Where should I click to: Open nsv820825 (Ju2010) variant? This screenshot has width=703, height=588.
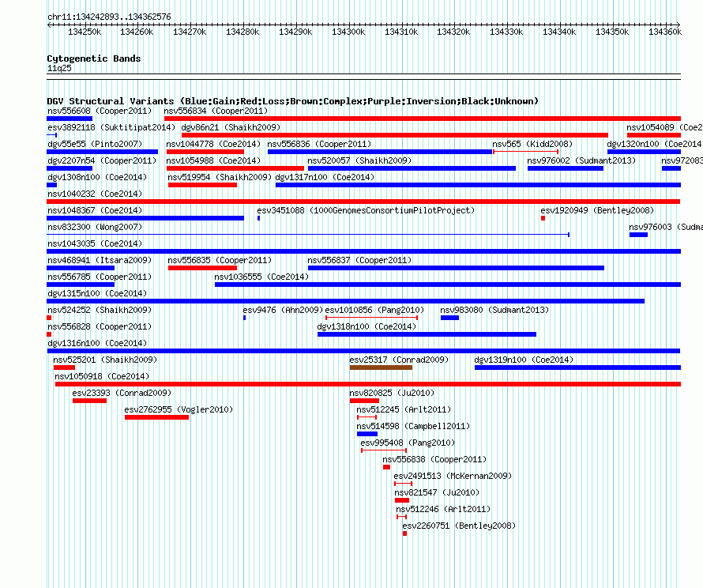pyautogui.click(x=392, y=393)
